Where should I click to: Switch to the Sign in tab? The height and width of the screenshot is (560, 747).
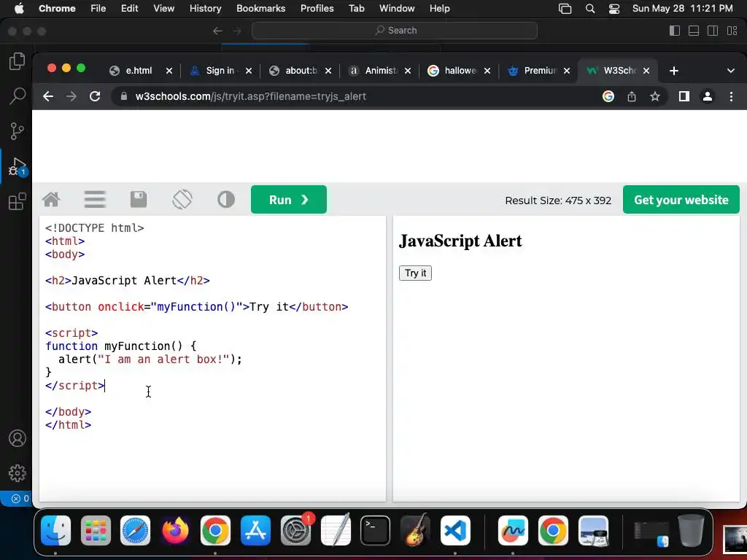tap(220, 71)
